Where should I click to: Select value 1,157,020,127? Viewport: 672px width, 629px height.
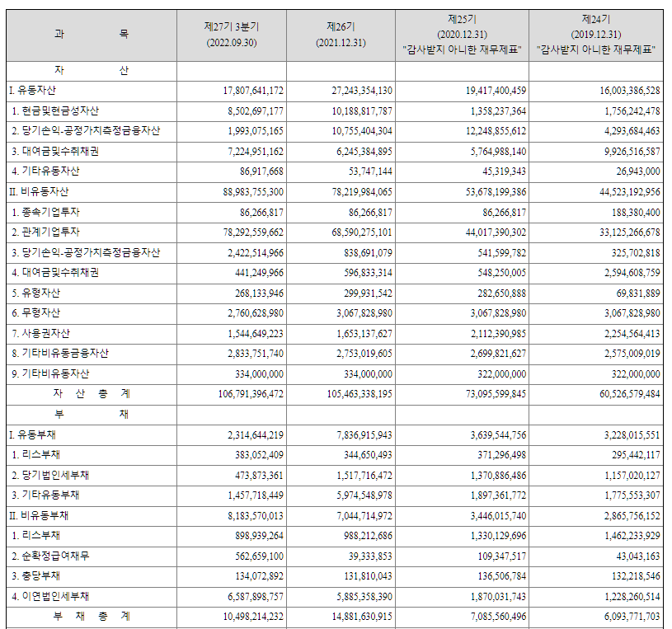pos(632,476)
